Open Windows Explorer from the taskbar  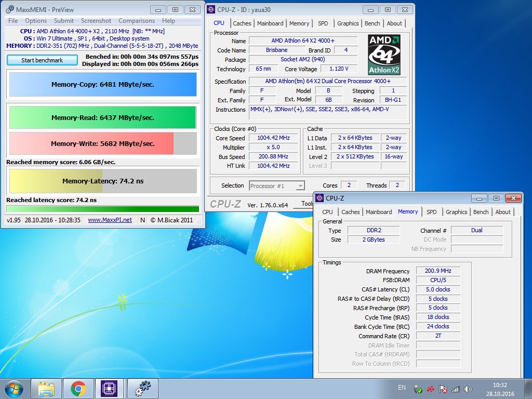46,389
